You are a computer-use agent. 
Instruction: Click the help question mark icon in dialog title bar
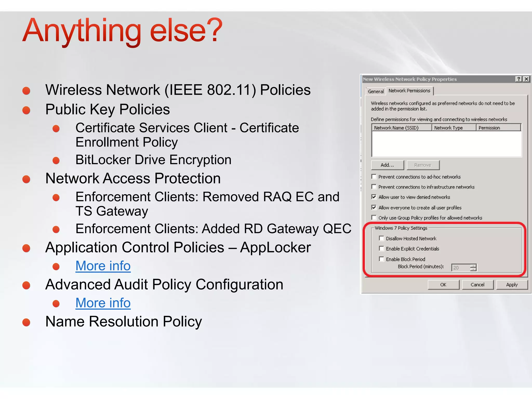tap(518, 79)
